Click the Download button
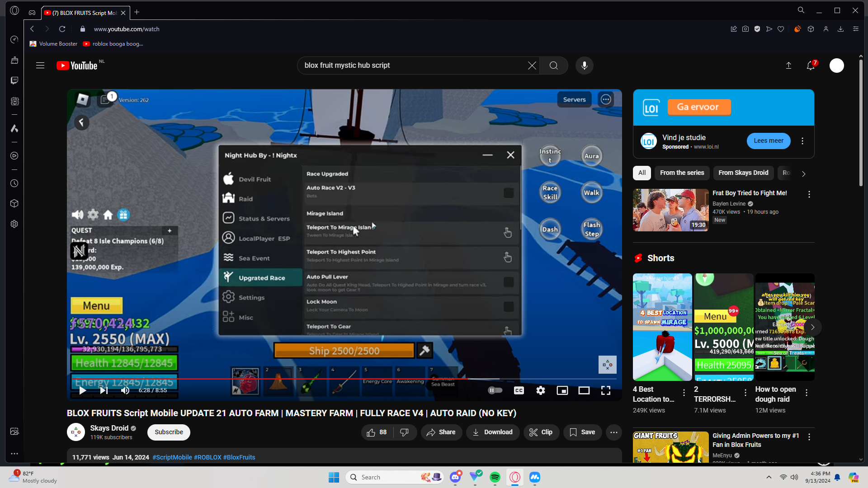The image size is (868, 488). tap(493, 432)
